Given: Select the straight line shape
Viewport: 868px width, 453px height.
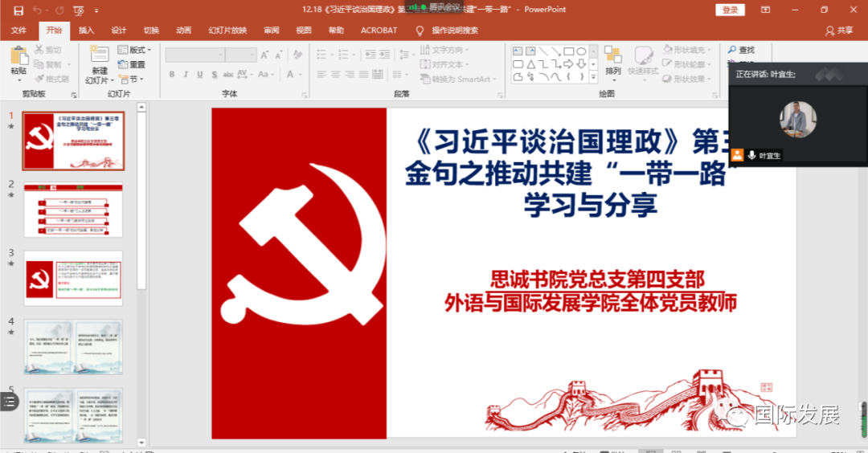Looking at the screenshot, I should point(543,51).
